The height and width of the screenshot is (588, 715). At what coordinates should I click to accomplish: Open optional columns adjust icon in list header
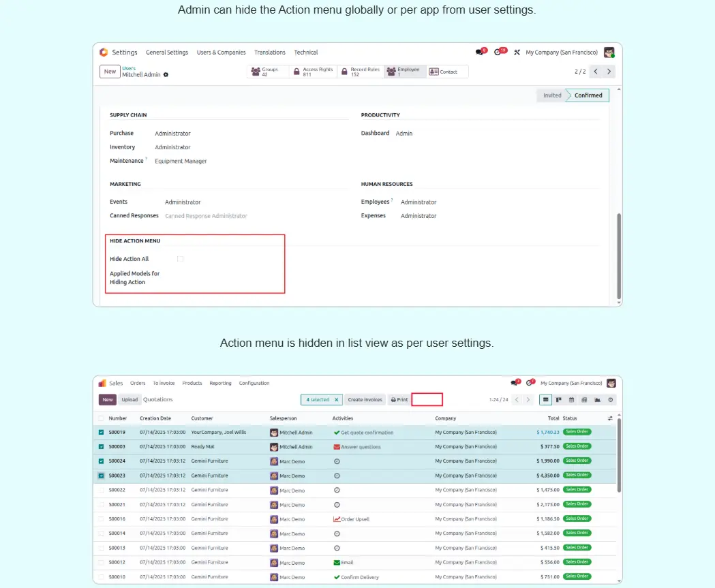click(610, 418)
